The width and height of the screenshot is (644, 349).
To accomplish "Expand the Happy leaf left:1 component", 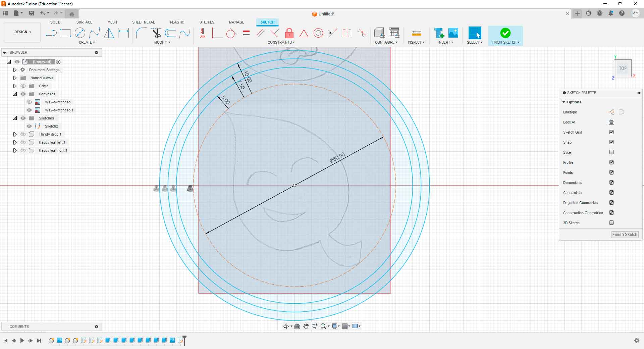I will [x=15, y=142].
